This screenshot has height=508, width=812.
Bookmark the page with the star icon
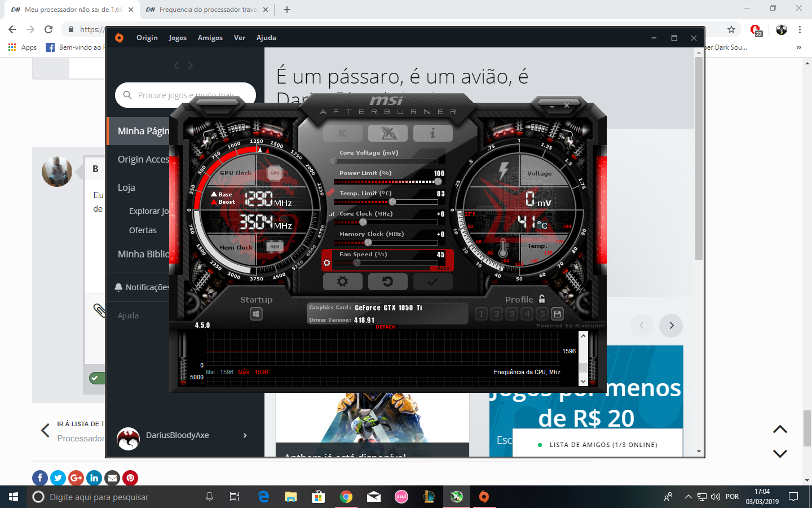click(x=731, y=29)
